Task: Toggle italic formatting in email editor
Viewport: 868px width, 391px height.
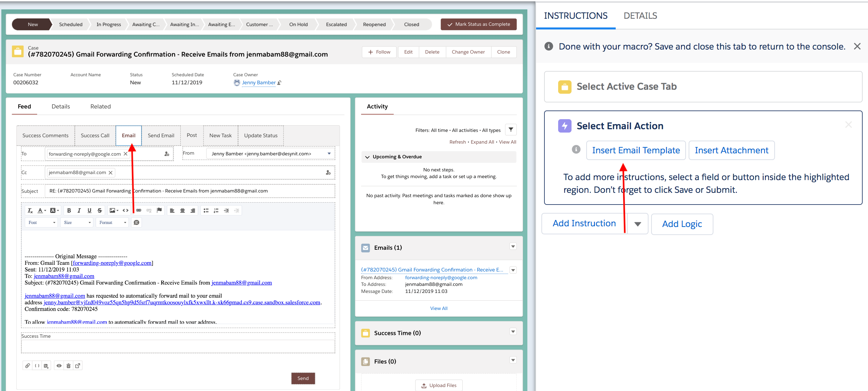Action: (x=79, y=211)
